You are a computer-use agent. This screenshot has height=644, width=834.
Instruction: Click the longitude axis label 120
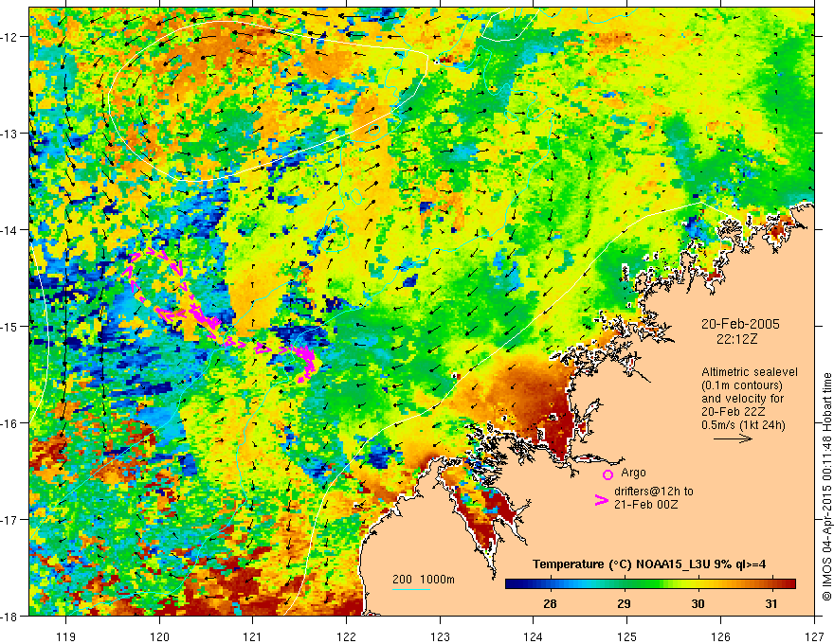[x=159, y=636]
